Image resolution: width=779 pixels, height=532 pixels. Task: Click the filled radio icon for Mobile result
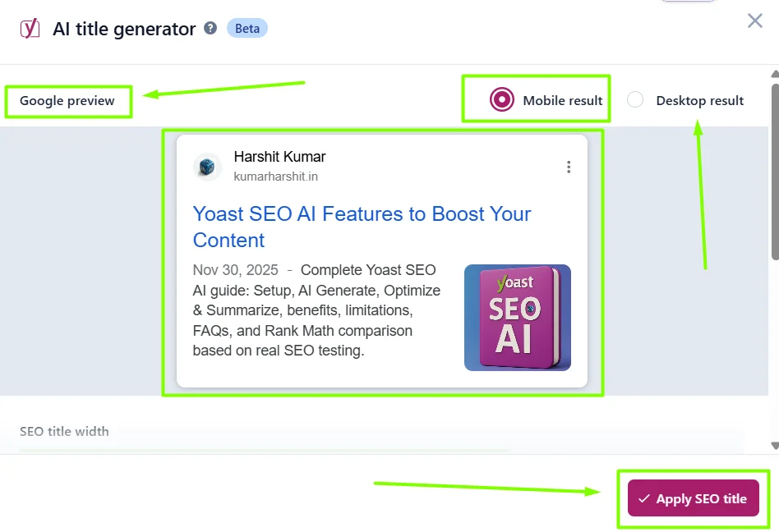coord(500,99)
